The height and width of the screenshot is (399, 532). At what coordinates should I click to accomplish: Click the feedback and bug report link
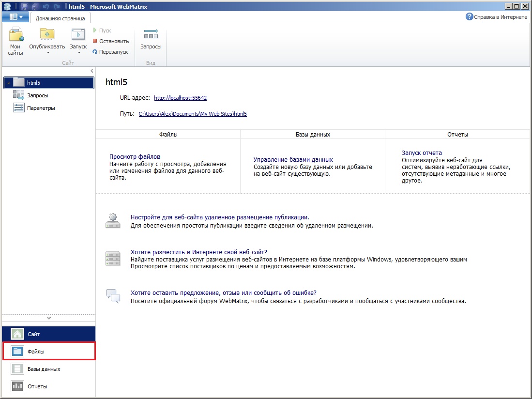pos(224,293)
